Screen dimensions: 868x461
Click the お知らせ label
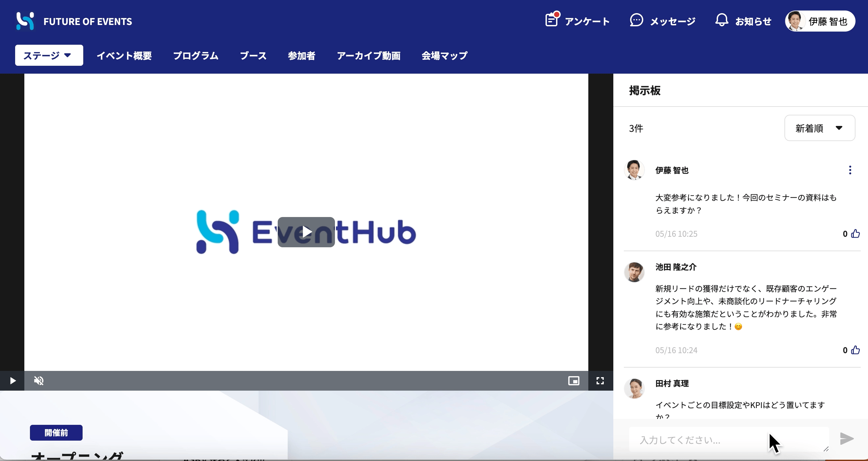pyautogui.click(x=753, y=22)
